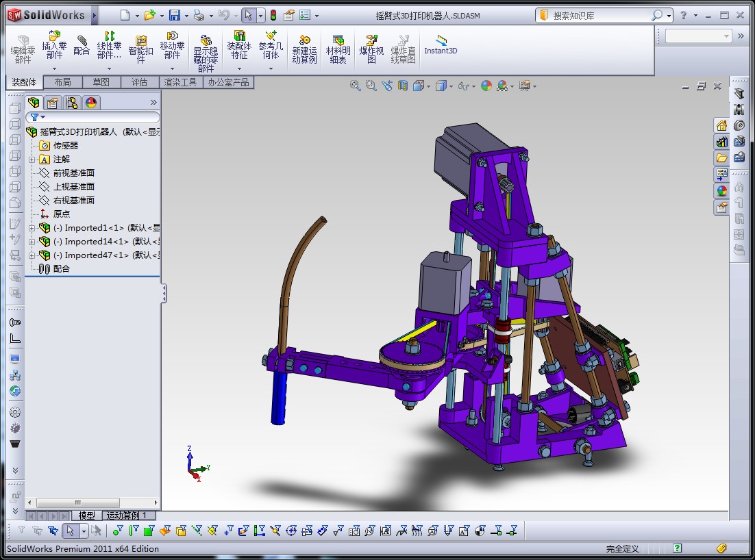Screen dimensions: 755x560
Task: Open the 运动算例 1 bottom tab
Action: pos(126,516)
